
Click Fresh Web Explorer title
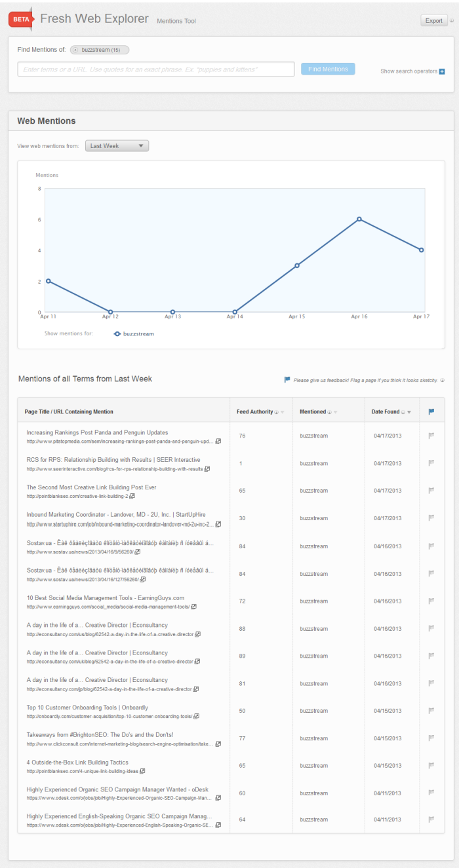[x=94, y=19]
